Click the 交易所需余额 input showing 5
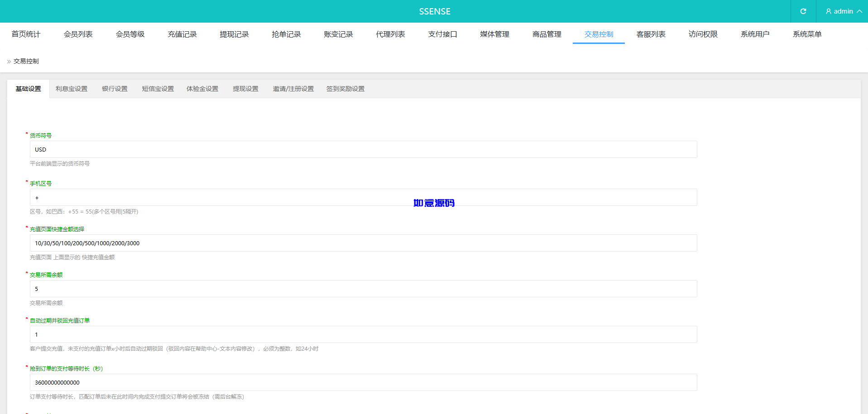868x414 pixels. click(363, 289)
